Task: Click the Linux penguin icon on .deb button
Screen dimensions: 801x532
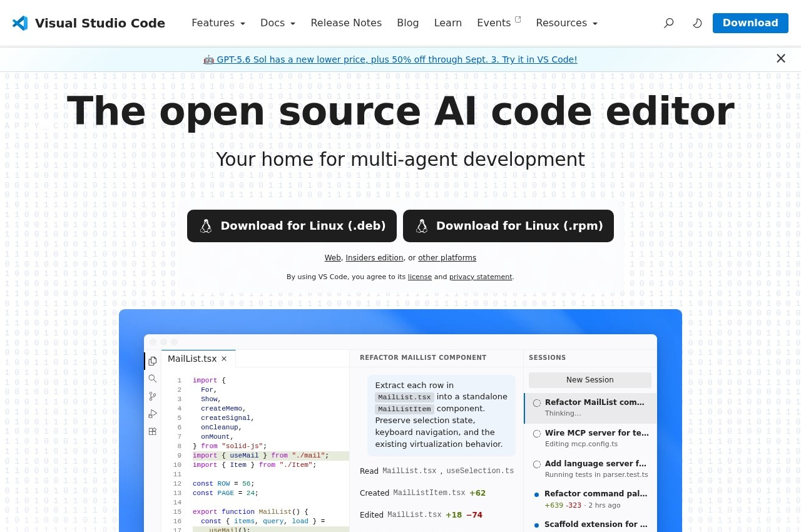Action: pyautogui.click(x=206, y=226)
